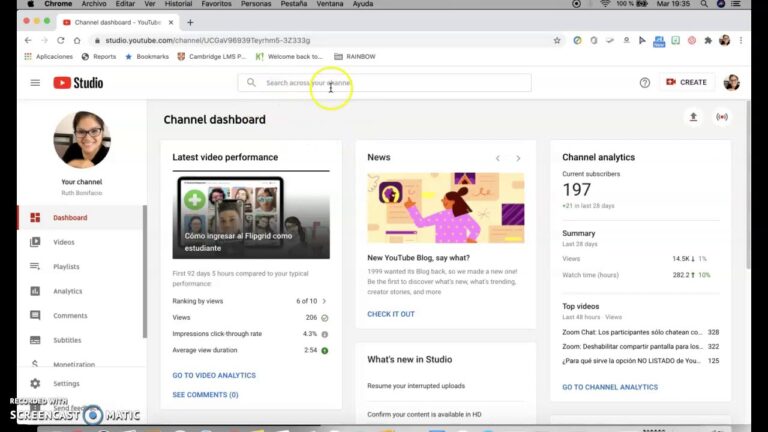Open the Reports bookmark
The image size is (768, 432).
pos(99,56)
